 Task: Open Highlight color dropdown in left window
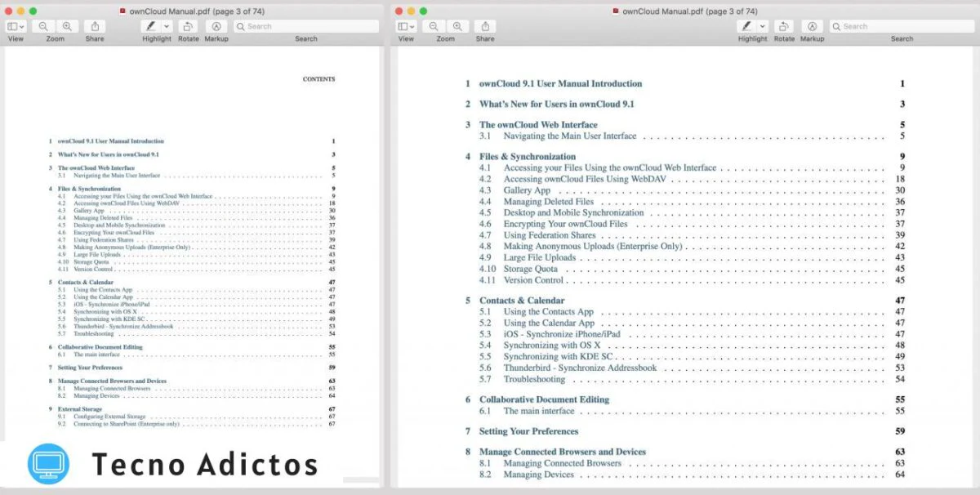(x=167, y=26)
